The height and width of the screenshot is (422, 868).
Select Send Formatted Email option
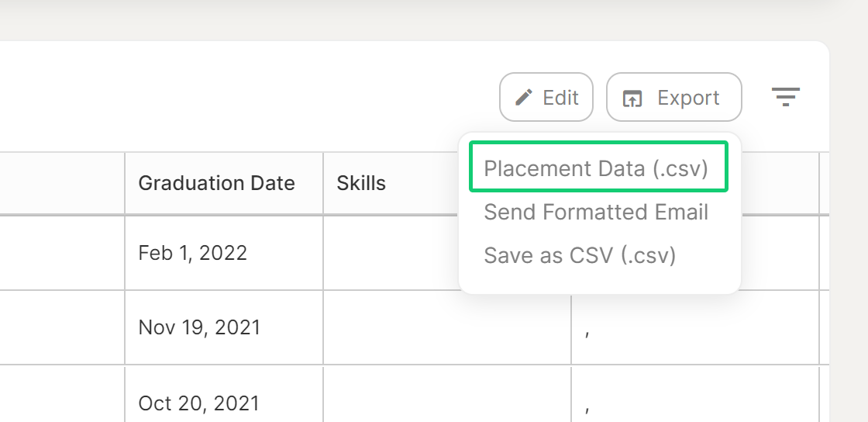[596, 212]
